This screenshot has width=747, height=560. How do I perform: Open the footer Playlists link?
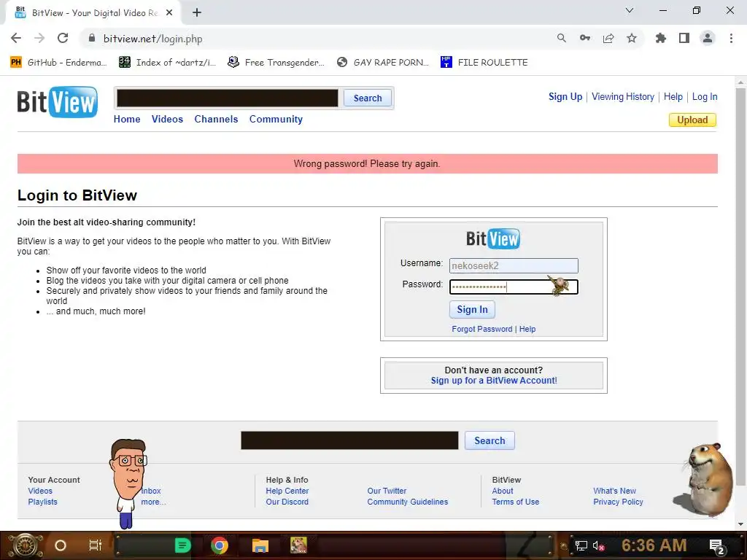click(x=42, y=502)
